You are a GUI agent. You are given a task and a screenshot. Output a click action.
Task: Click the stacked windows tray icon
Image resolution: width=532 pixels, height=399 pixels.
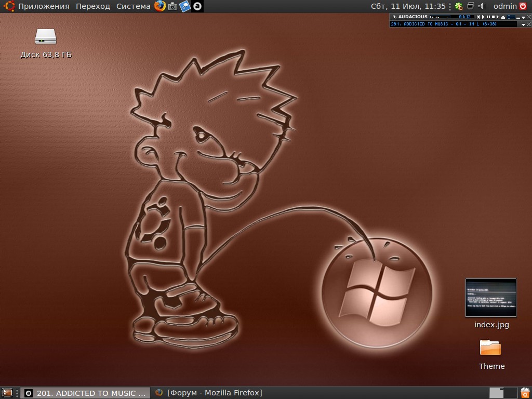(471, 6)
